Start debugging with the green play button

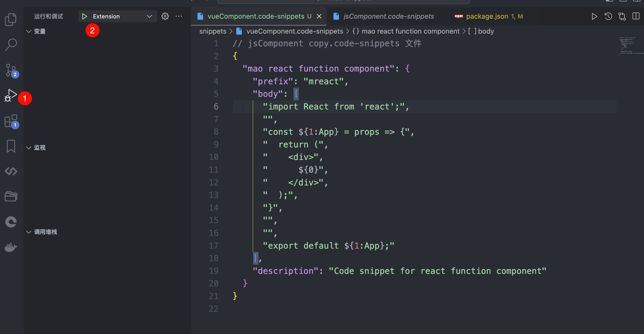[x=84, y=16]
